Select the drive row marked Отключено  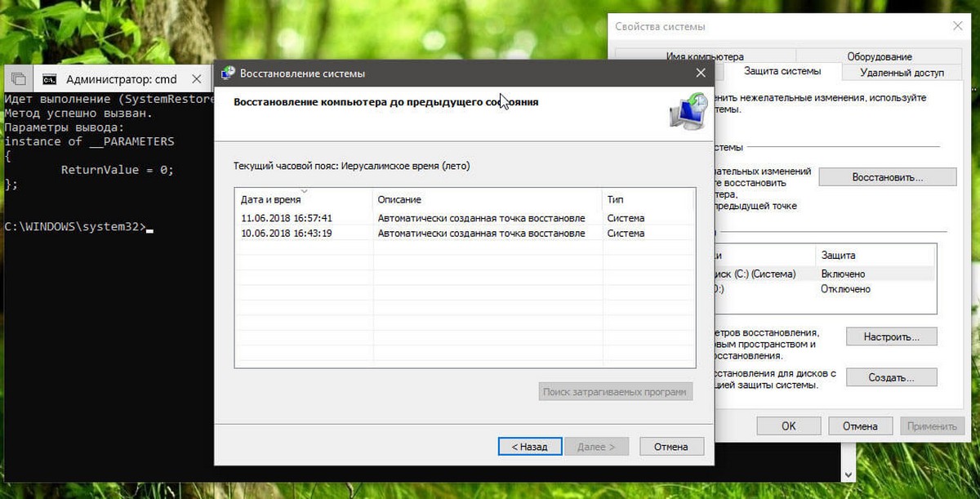(x=823, y=289)
